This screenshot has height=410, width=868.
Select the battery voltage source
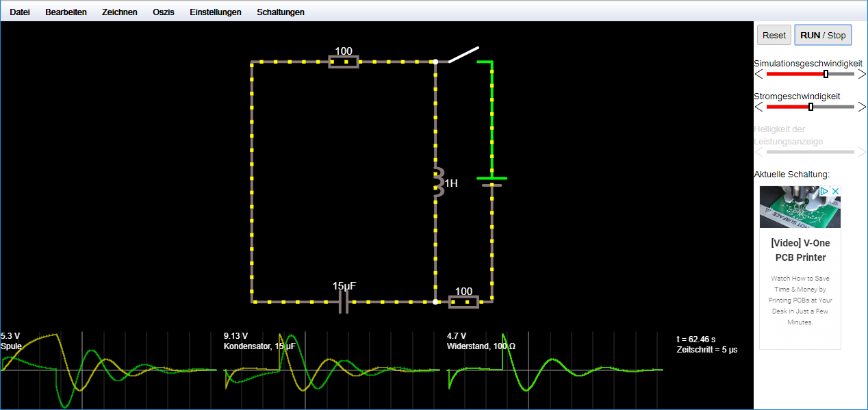tap(492, 181)
